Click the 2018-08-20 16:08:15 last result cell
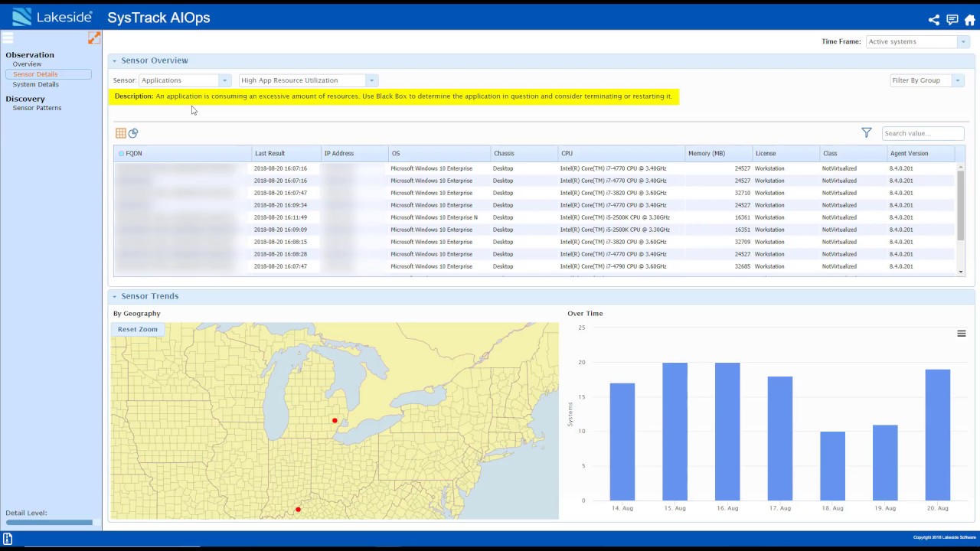This screenshot has height=551, width=980. (x=286, y=242)
